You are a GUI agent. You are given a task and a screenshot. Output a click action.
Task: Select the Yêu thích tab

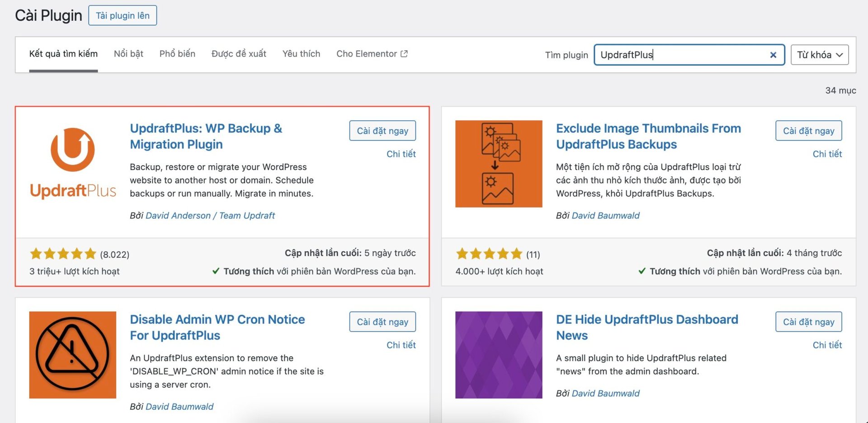coord(301,54)
